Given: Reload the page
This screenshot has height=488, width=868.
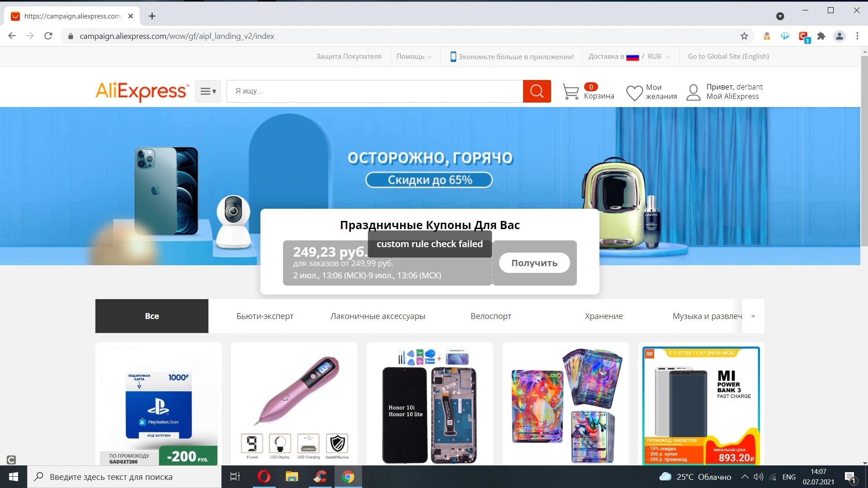Looking at the screenshot, I should click(x=48, y=36).
